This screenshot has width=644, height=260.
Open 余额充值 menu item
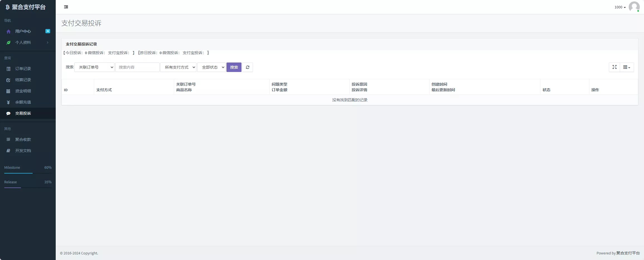point(28,102)
